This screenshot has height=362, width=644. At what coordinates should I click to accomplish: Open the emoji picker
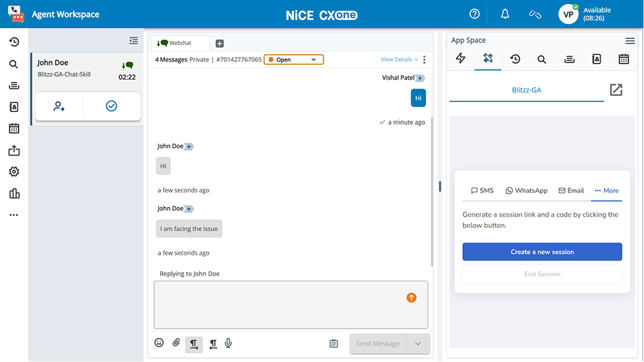[x=159, y=343]
